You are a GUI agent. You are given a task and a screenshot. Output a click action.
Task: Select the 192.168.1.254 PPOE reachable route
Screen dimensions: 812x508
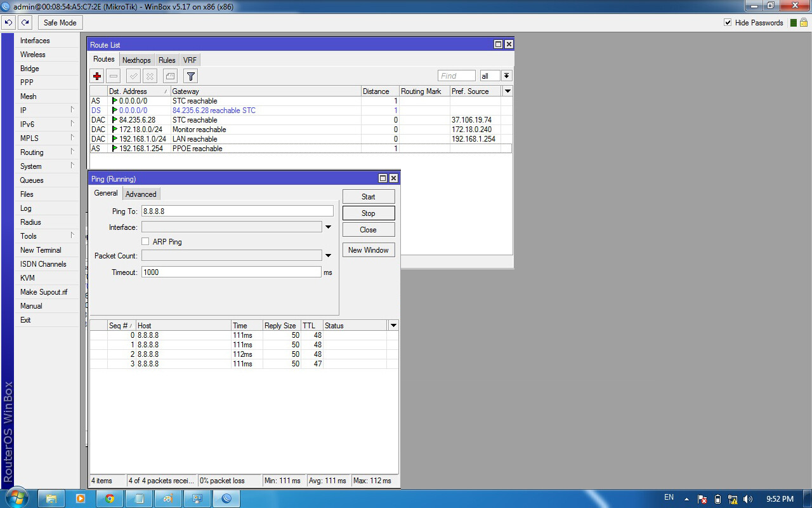pyautogui.click(x=301, y=149)
